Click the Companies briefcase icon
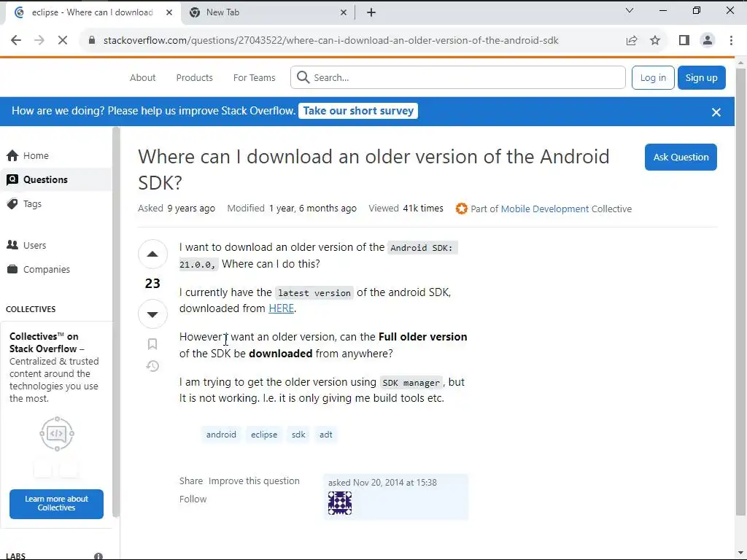This screenshot has width=747, height=560. 12,269
